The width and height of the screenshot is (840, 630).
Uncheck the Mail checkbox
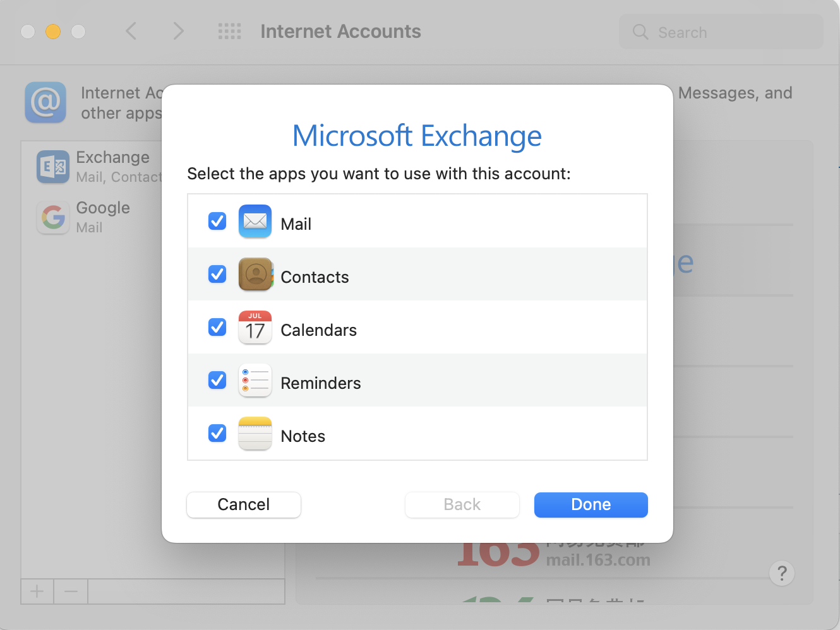(x=217, y=222)
